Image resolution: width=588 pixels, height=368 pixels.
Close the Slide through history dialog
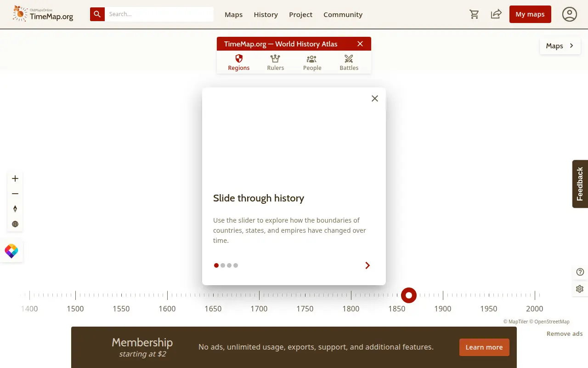pos(375,98)
